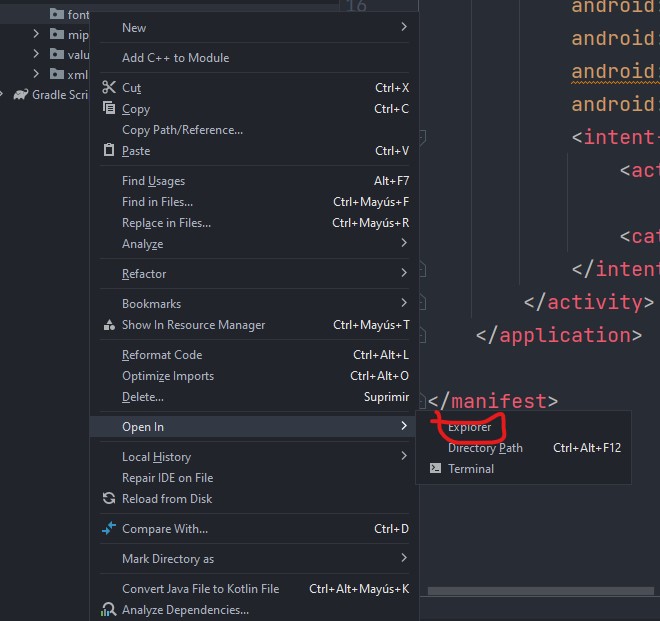Click the Paste clipboard icon
The width and height of the screenshot is (660, 621).
point(109,151)
